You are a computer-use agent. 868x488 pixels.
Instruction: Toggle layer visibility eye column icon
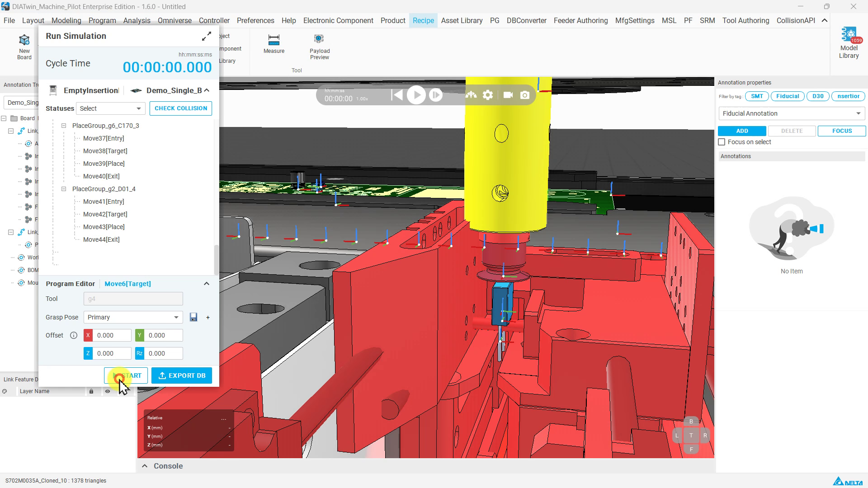click(x=108, y=391)
